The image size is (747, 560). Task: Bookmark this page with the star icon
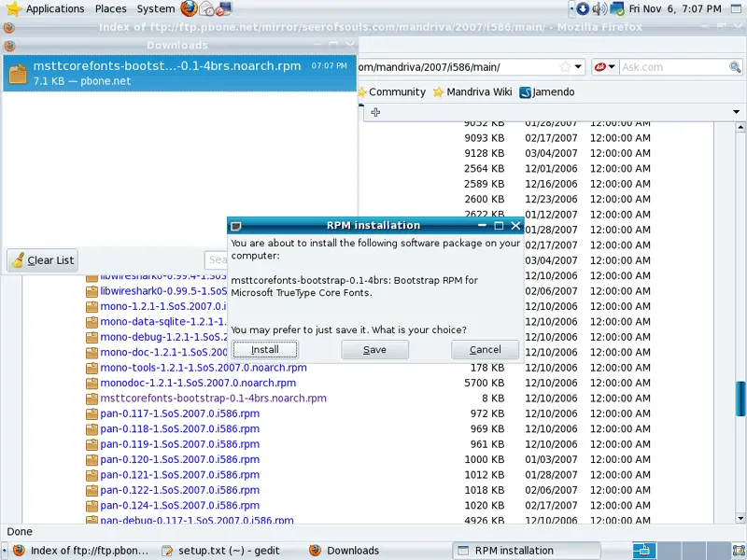tap(565, 67)
